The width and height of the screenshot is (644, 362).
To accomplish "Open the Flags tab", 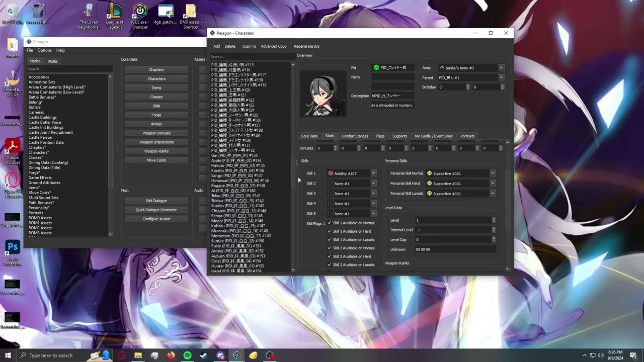I will [x=380, y=136].
